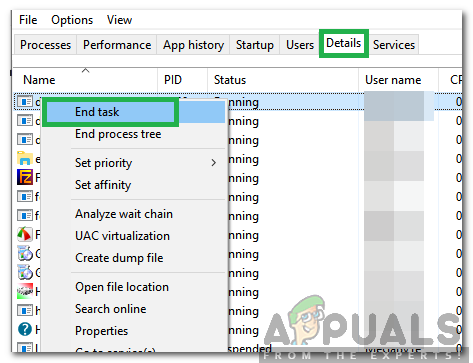Choose Open file location

point(134,287)
